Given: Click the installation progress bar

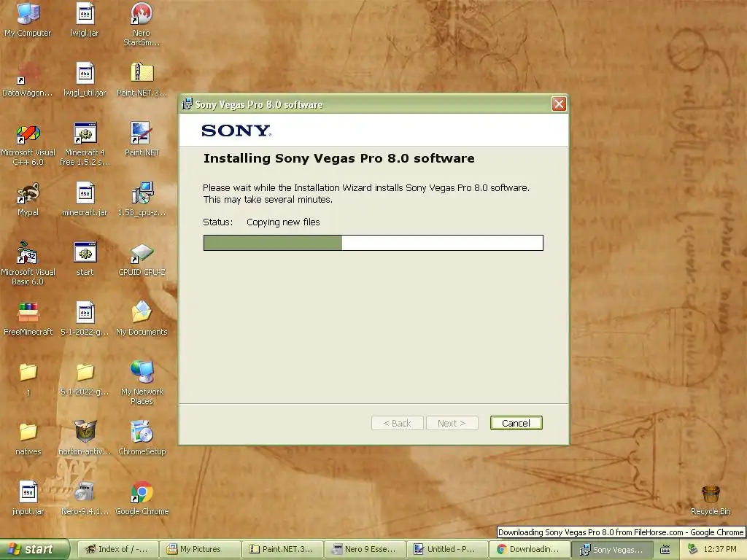Looking at the screenshot, I should 373,242.
